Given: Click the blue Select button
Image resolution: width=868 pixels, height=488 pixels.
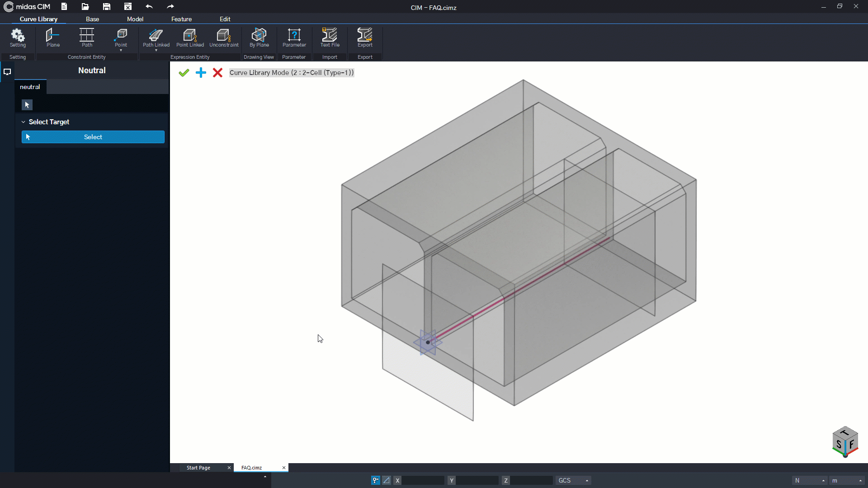Looking at the screenshot, I should click(93, 137).
